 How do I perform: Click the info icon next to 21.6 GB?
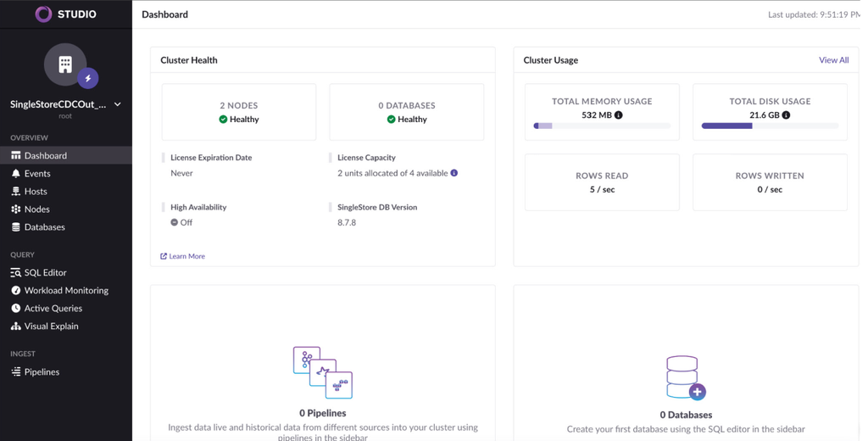pos(786,115)
